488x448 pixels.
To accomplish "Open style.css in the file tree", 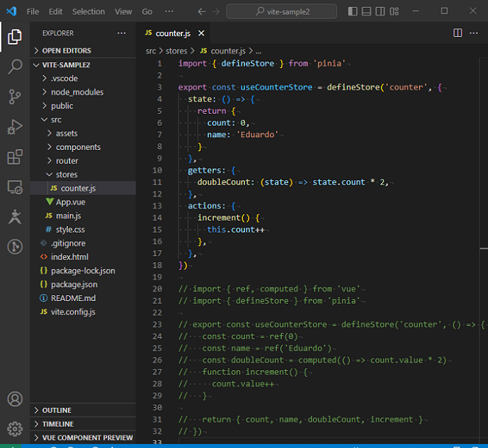I will 83,230.
